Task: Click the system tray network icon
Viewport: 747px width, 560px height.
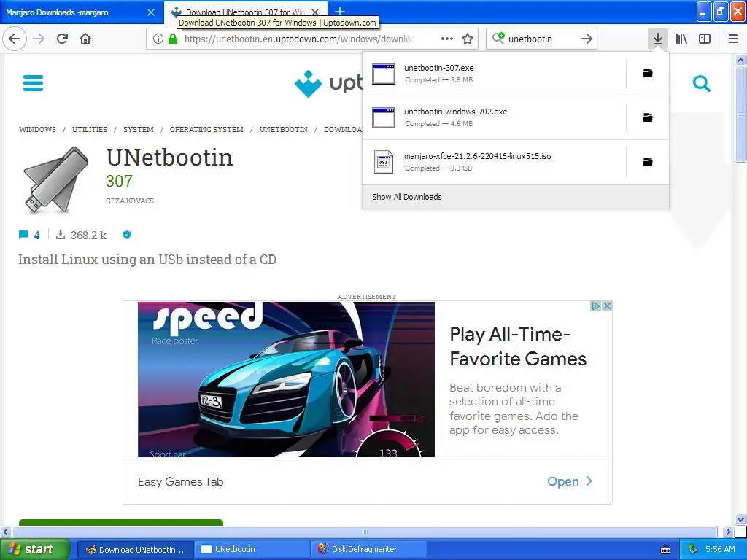Action: click(692, 549)
